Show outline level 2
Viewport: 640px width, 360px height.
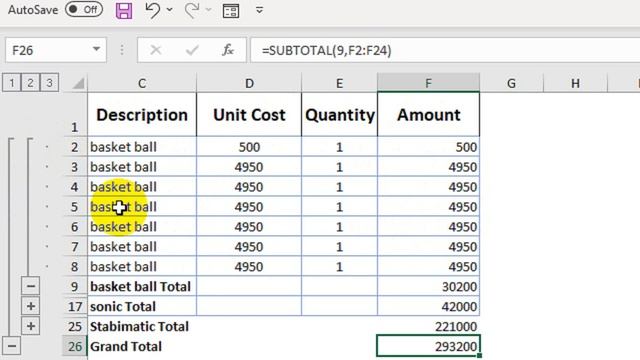[x=31, y=83]
